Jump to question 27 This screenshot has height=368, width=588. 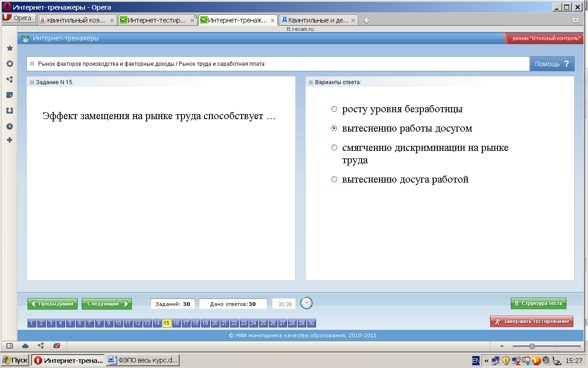[282, 323]
